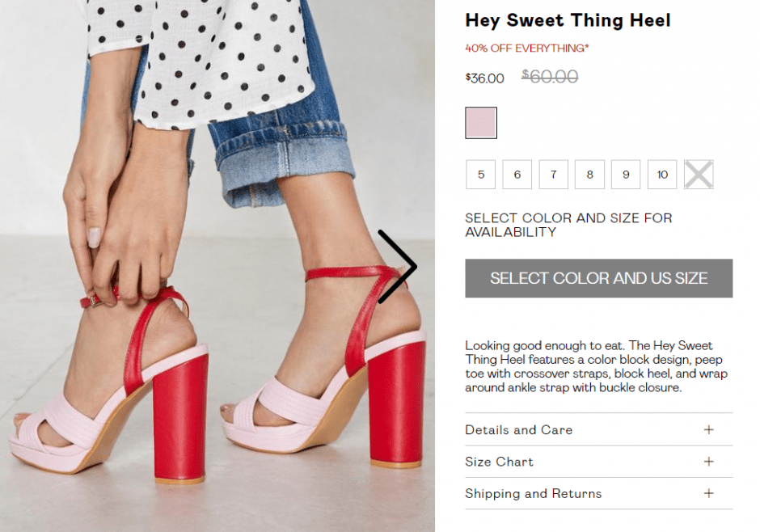The height and width of the screenshot is (532, 760).
Task: Expand Shipping and Returns info
Action: (534, 493)
